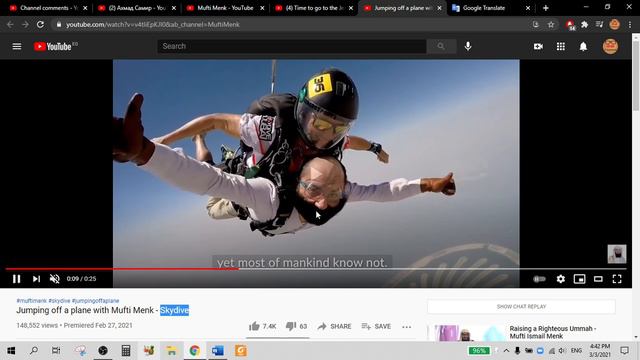Open Chrome profile avatar
640x360 pixels.
(615, 24)
